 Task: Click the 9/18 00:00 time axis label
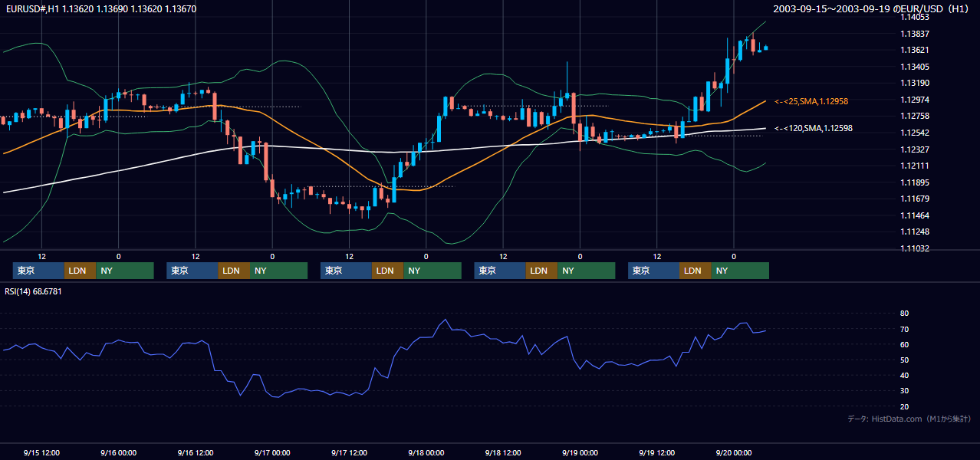coord(426,452)
